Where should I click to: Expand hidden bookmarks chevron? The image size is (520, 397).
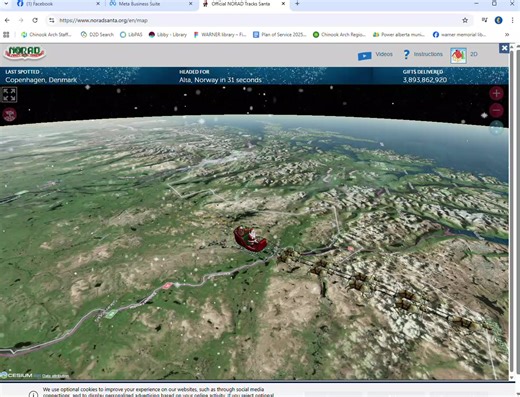pos(507,35)
